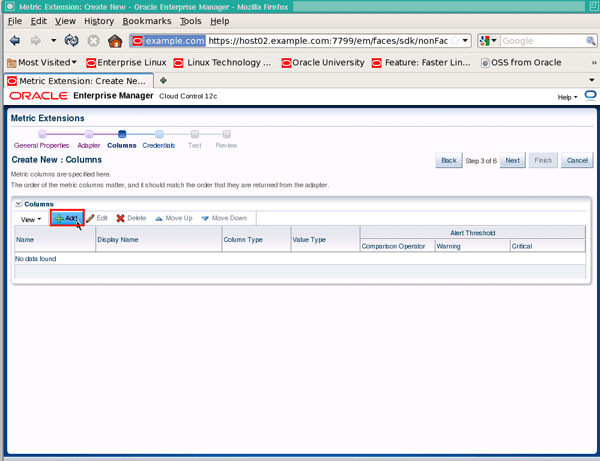Click the Comparison Operator column header
600x461 pixels.
coord(397,246)
